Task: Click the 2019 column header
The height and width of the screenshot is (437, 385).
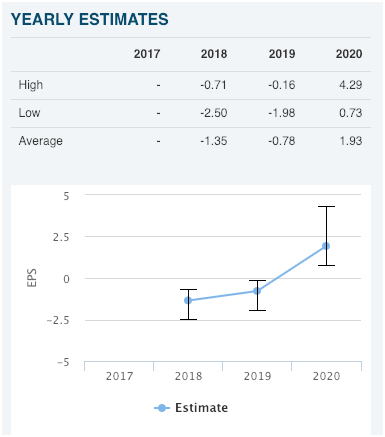Action: [x=282, y=54]
